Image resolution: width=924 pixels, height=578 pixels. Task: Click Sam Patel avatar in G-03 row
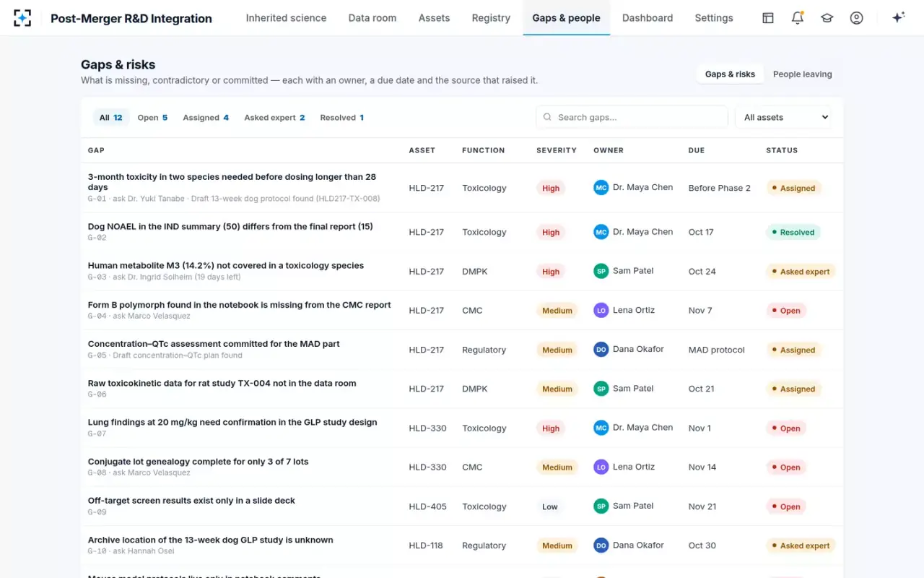coord(601,271)
